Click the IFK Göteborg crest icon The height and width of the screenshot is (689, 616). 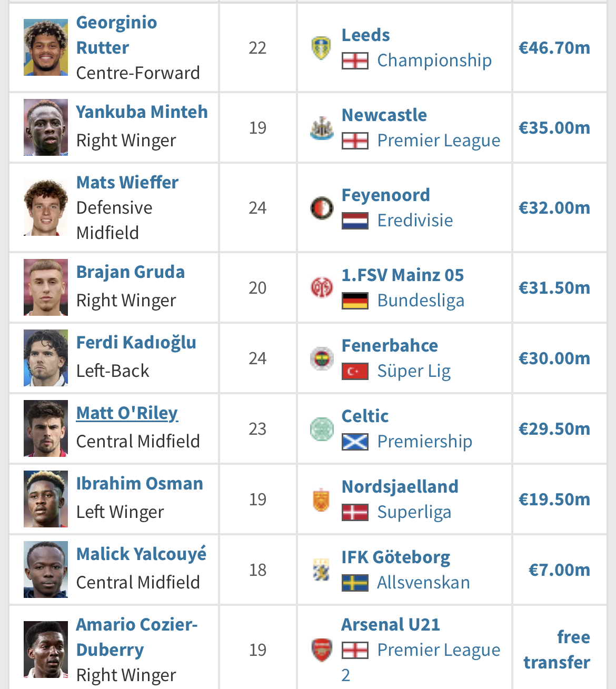tap(321, 570)
